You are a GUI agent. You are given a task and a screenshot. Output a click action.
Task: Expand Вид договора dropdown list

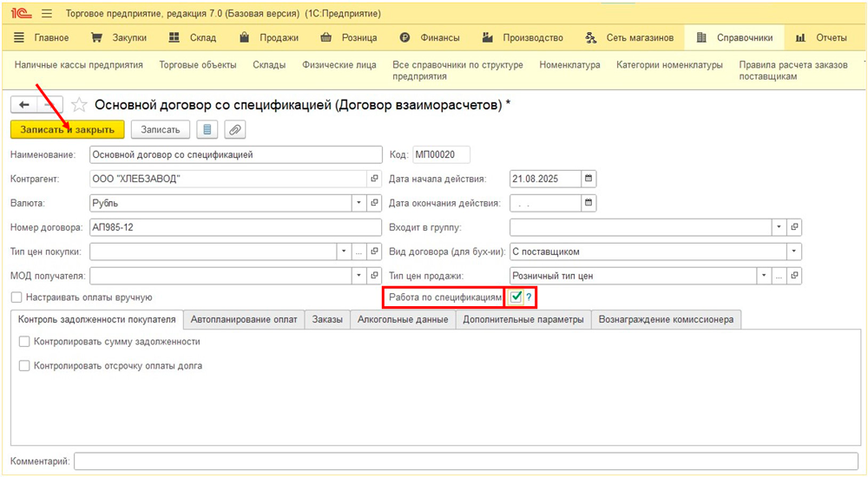coord(793,252)
